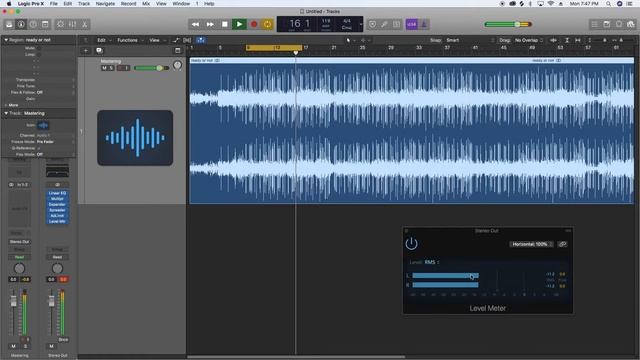The width and height of the screenshot is (640, 360).
Task: Expand the More disclosure in Region inspector
Action: [x=6, y=105]
